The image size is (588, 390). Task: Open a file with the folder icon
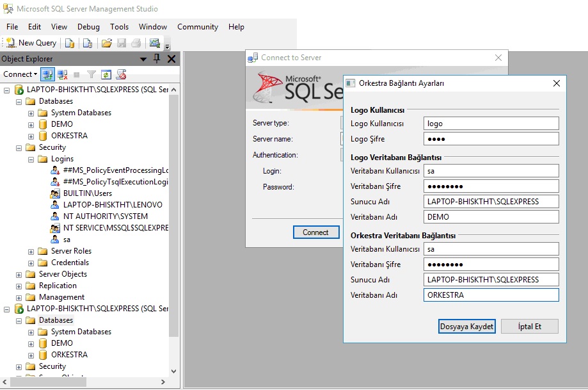[x=107, y=43]
